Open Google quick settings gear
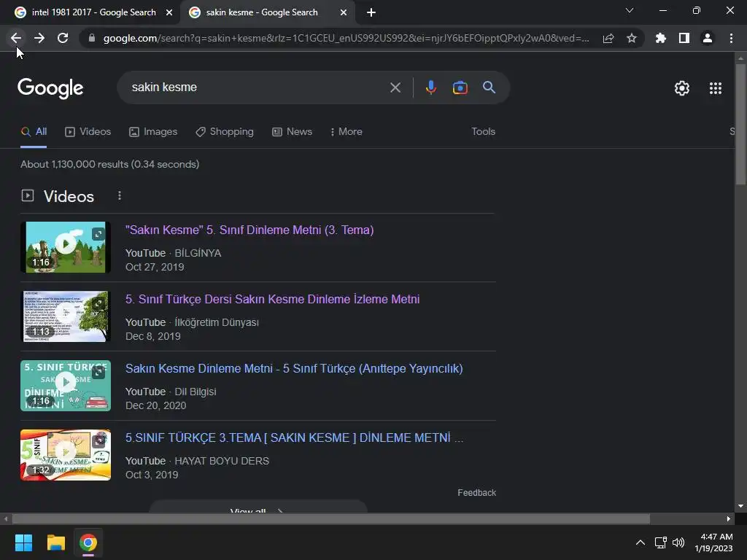 click(x=682, y=88)
